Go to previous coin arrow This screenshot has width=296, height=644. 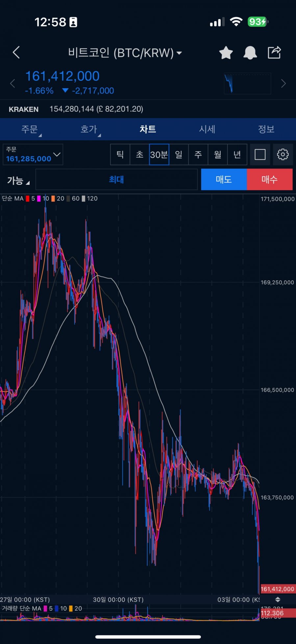pos(12,84)
